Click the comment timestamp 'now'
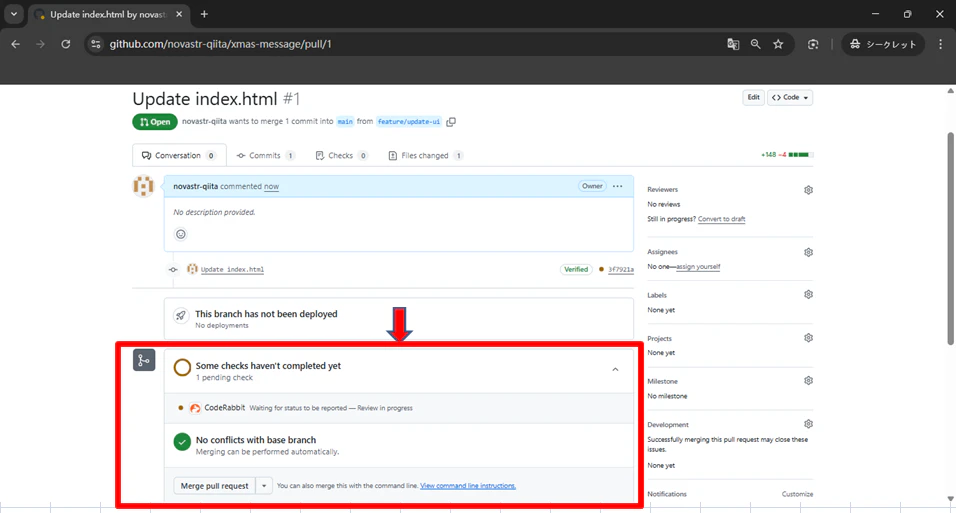Viewport: 956px width, 513px height. [x=271, y=187]
